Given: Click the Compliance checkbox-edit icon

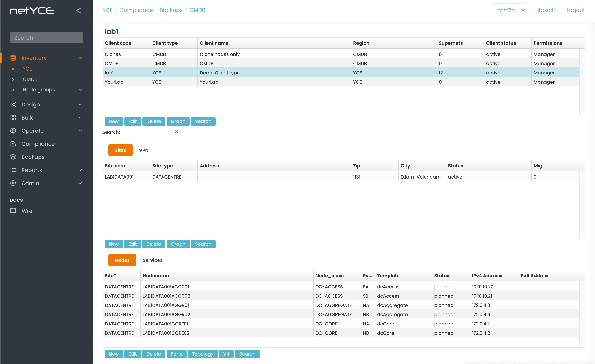Looking at the screenshot, I should point(13,144).
